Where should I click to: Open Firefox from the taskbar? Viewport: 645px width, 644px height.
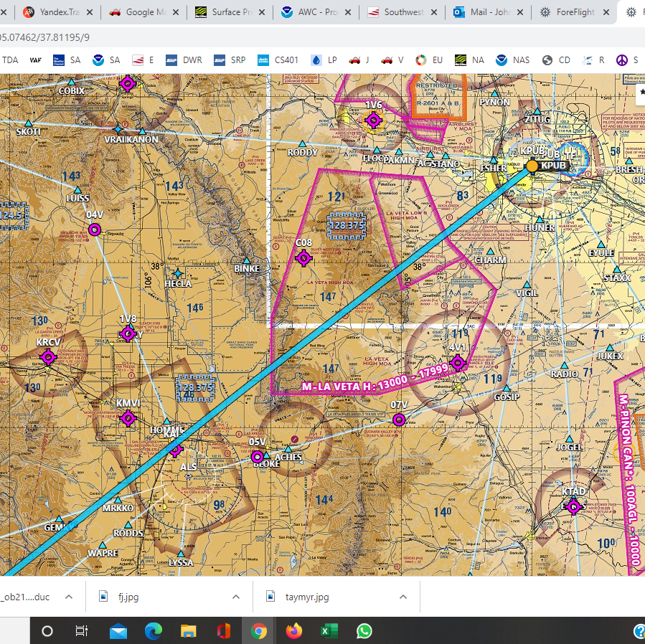[293, 630]
